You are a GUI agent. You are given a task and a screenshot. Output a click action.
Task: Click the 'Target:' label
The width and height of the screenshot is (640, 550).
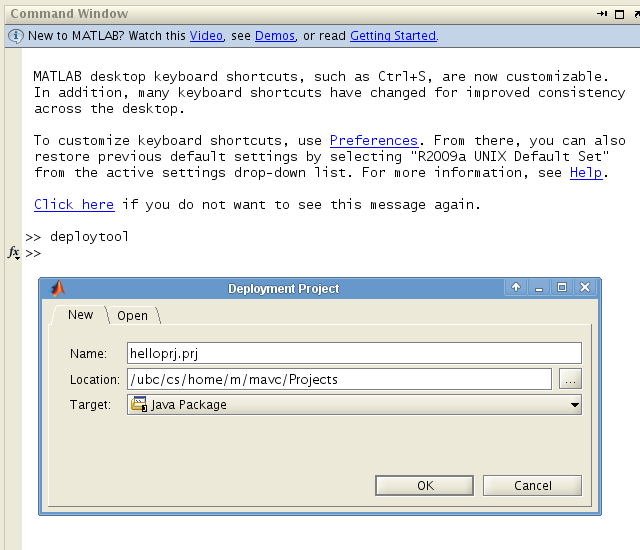[x=90, y=405]
